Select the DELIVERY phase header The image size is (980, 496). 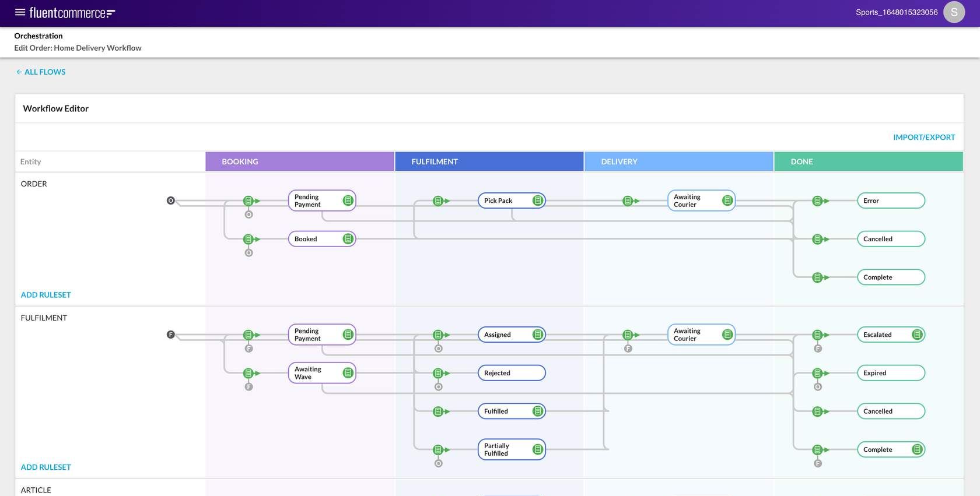pos(678,161)
